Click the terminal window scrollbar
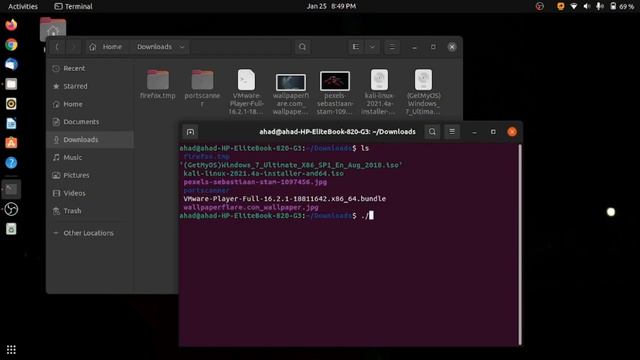The height and width of the screenshot is (360, 640). point(520,245)
